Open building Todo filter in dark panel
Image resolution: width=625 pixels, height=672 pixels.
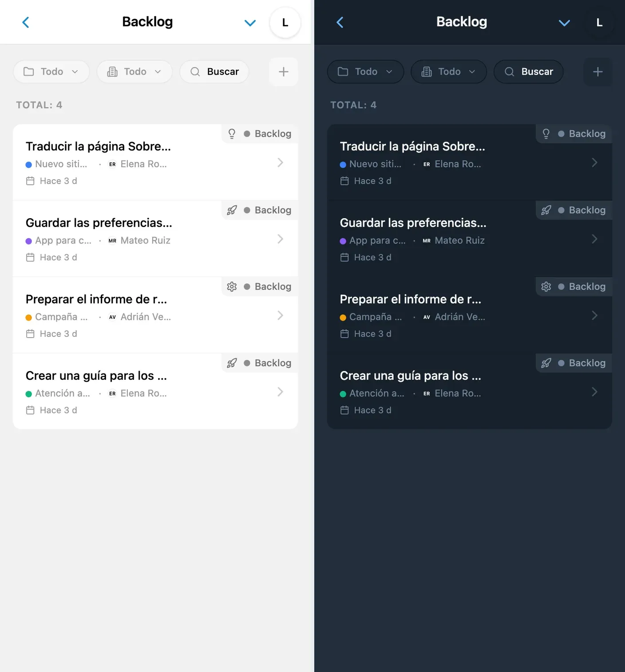point(449,72)
